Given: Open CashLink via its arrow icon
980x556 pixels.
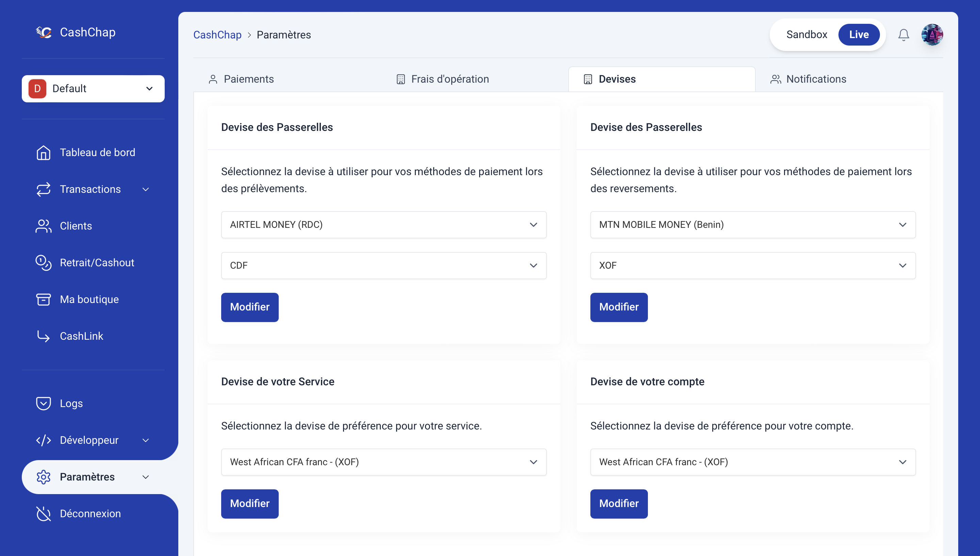Looking at the screenshot, I should 43,336.
